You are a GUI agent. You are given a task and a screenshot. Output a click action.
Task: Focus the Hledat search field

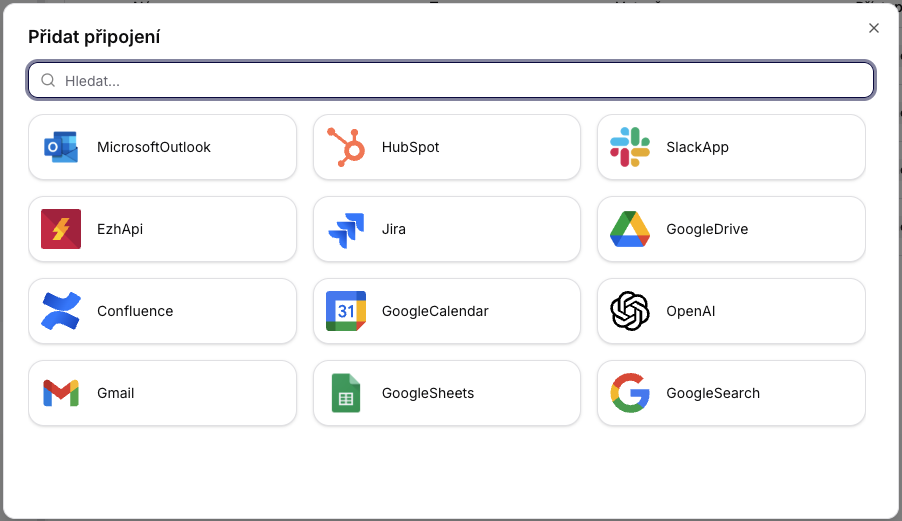click(460, 80)
